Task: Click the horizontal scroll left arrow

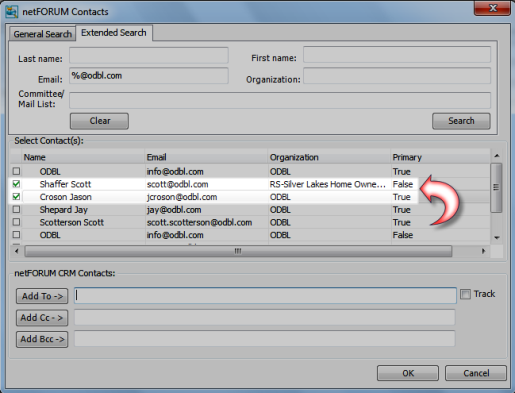Action: tap(17, 251)
